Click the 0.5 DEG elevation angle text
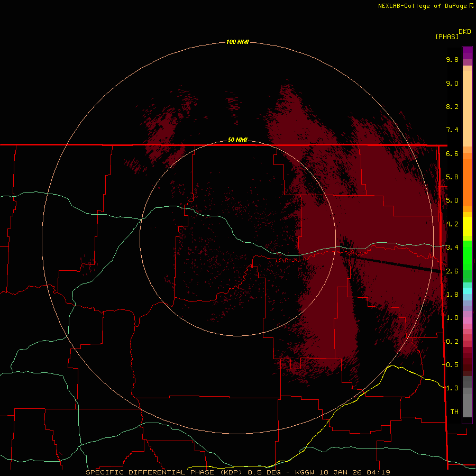The width and height of the screenshot is (476, 476). pos(264,472)
